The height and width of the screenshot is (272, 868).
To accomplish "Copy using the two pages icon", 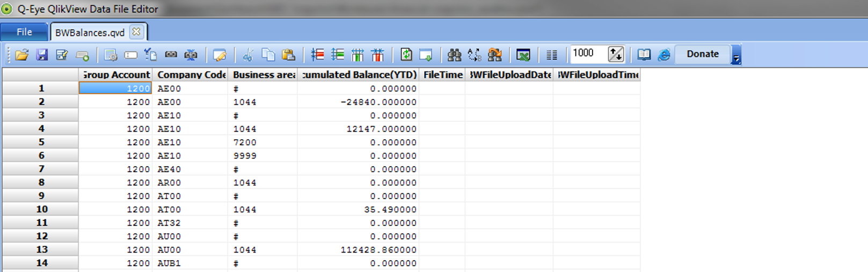I will (268, 54).
